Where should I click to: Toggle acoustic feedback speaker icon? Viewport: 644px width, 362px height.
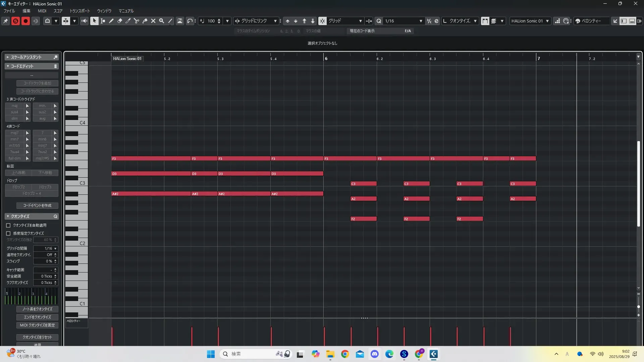coord(84,21)
